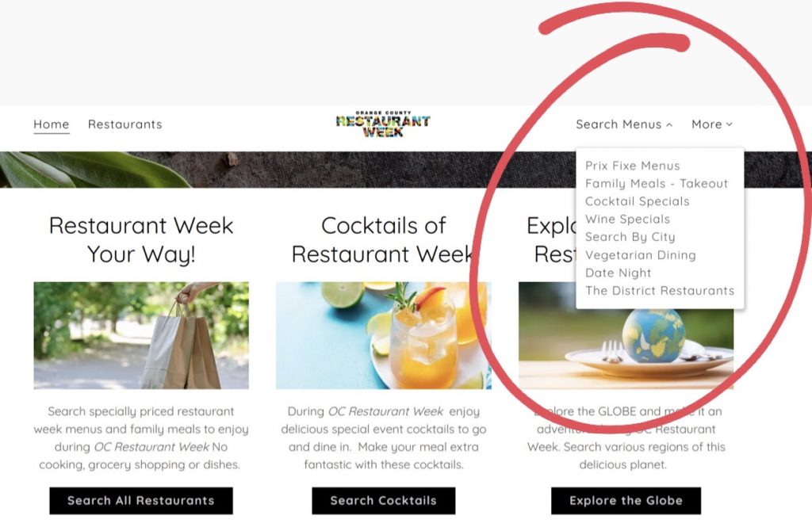Open Wine Specials from the menu
The image size is (812, 527).
pyautogui.click(x=627, y=219)
